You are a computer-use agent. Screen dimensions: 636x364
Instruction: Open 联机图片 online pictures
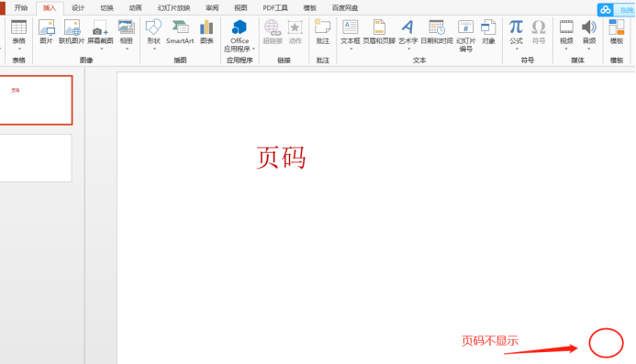[x=72, y=31]
